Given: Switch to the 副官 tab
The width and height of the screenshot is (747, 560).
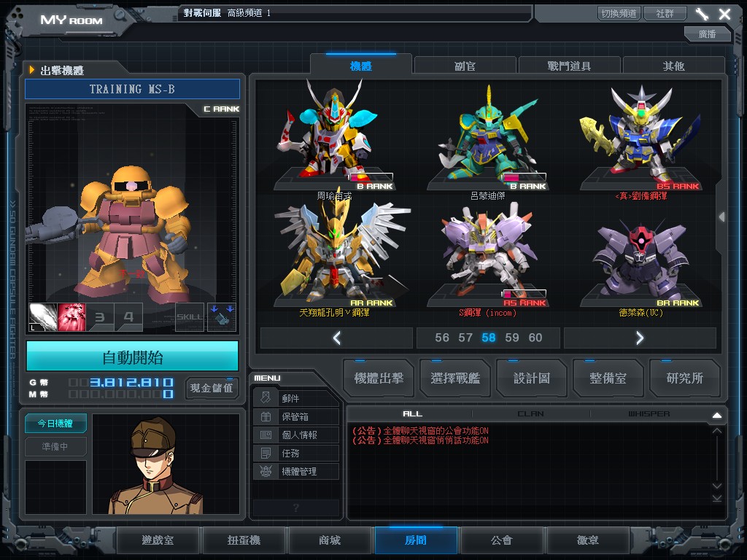Looking at the screenshot, I should pos(465,66).
